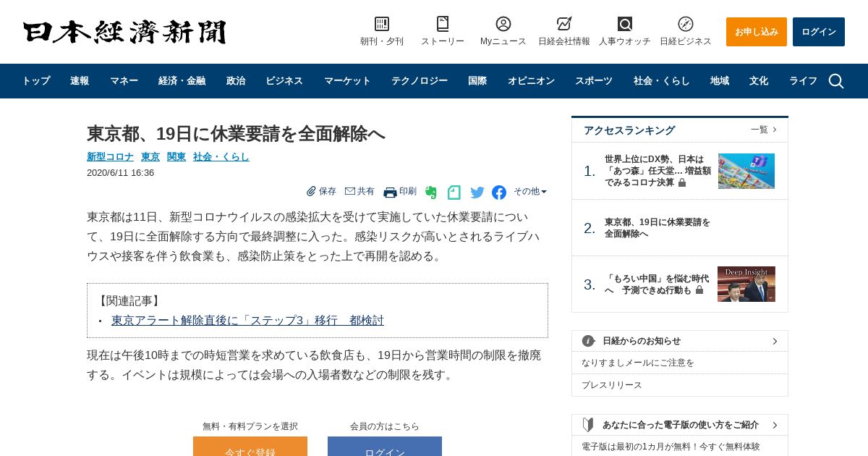Select 経済・金融 in navigation bar
The height and width of the screenshot is (456, 868).
[182, 81]
